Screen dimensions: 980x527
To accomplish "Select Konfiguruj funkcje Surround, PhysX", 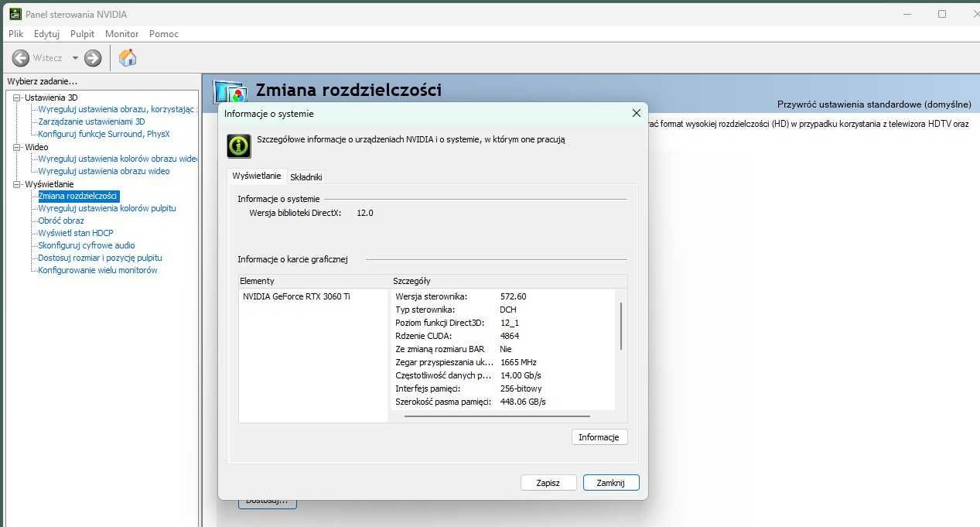I will pos(104,134).
